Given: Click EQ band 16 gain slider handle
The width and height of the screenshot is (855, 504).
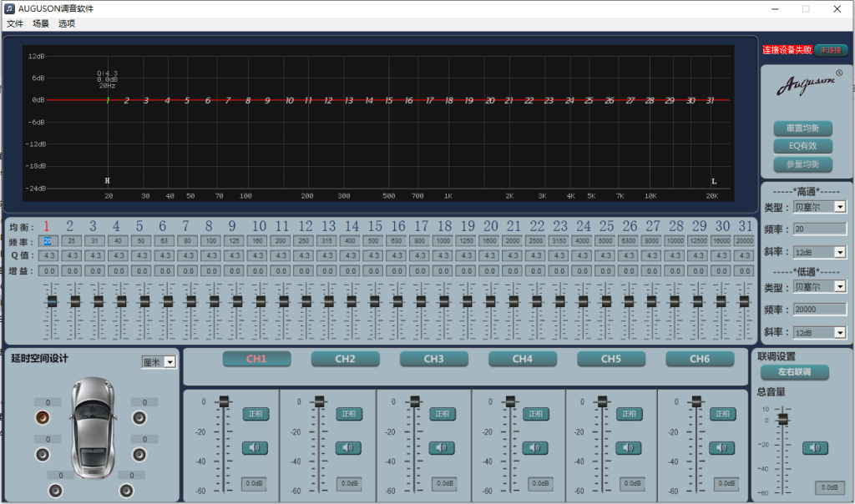Looking at the screenshot, I should tap(397, 301).
